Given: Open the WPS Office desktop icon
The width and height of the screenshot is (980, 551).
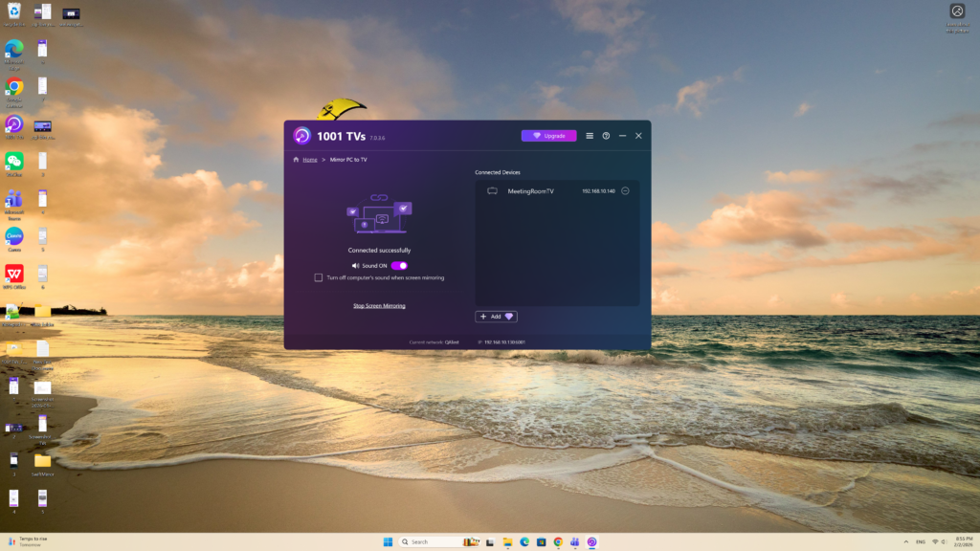Looking at the screenshot, I should 13,274.
